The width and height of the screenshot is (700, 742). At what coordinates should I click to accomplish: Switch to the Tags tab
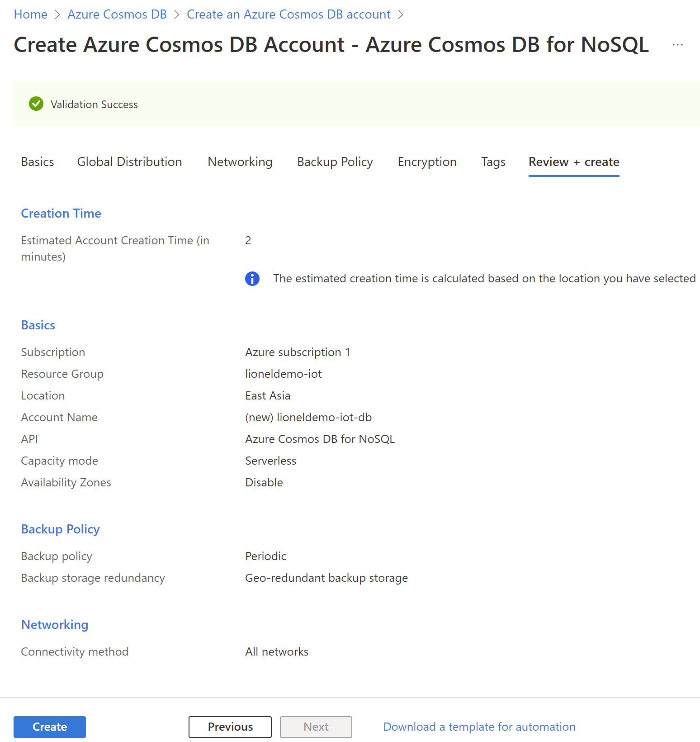coord(493,162)
